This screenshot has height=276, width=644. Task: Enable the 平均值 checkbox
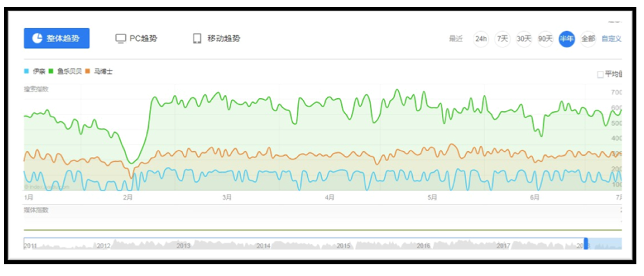point(600,74)
